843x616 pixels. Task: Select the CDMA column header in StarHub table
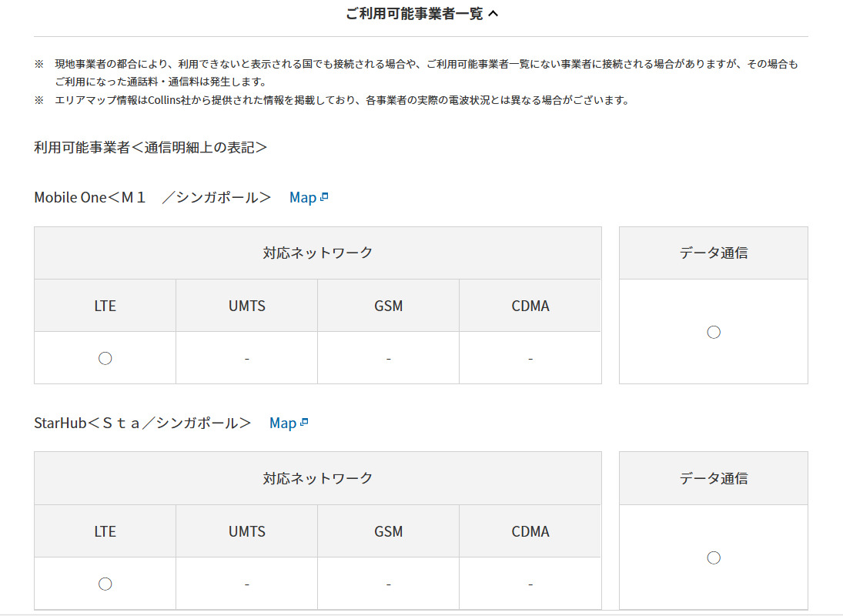[x=530, y=531]
